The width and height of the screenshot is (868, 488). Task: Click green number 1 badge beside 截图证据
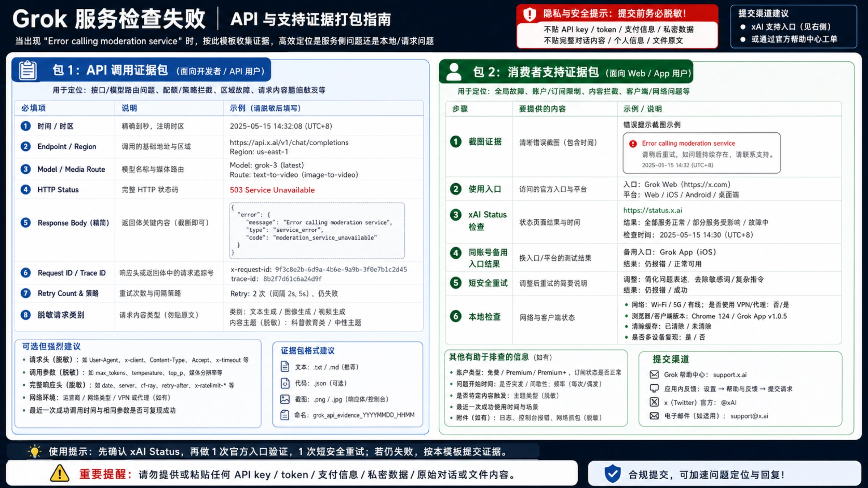click(x=456, y=141)
